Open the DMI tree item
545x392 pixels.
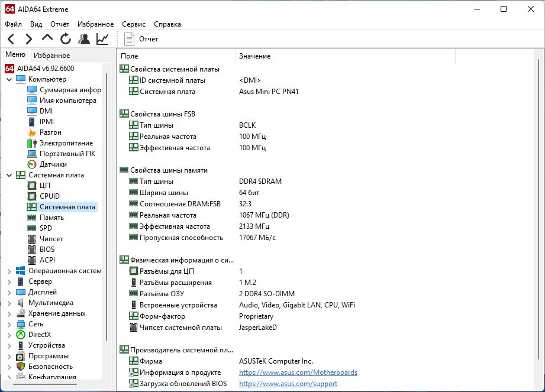pos(46,111)
